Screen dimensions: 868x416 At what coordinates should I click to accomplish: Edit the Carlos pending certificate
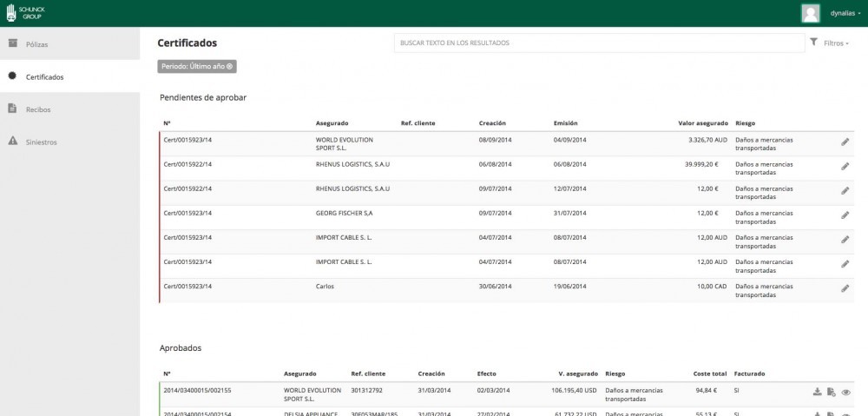[845, 288]
